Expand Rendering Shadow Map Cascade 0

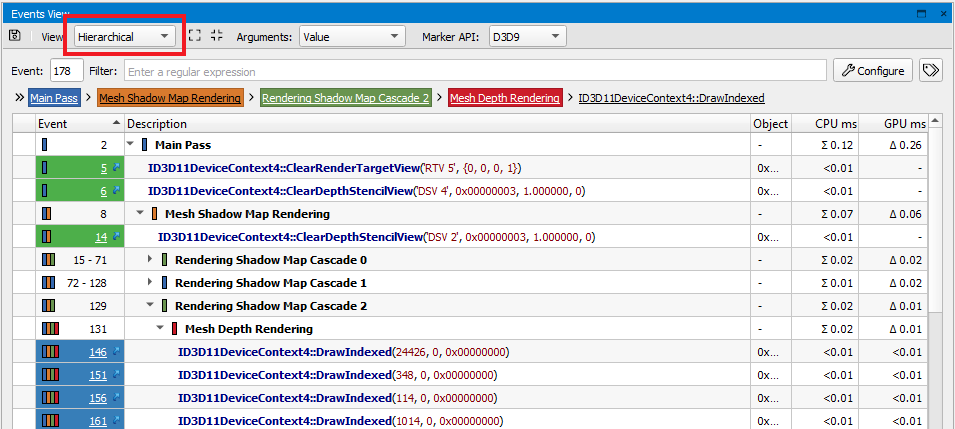[x=151, y=260]
